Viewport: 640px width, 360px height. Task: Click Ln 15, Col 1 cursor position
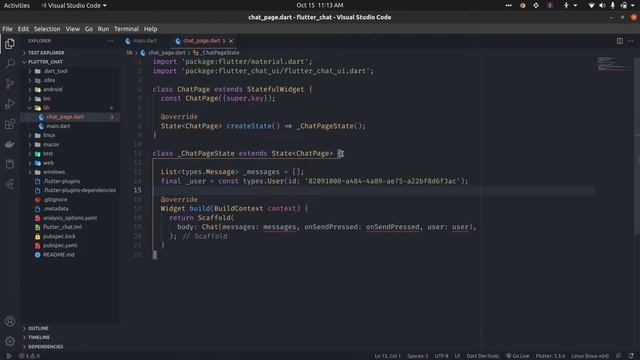387,356
